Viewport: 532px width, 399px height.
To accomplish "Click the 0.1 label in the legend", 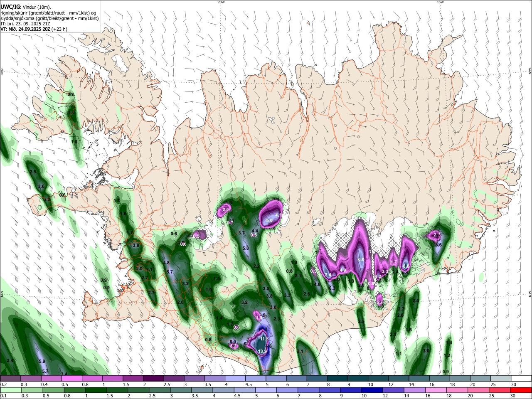I will (x=3, y=396).
